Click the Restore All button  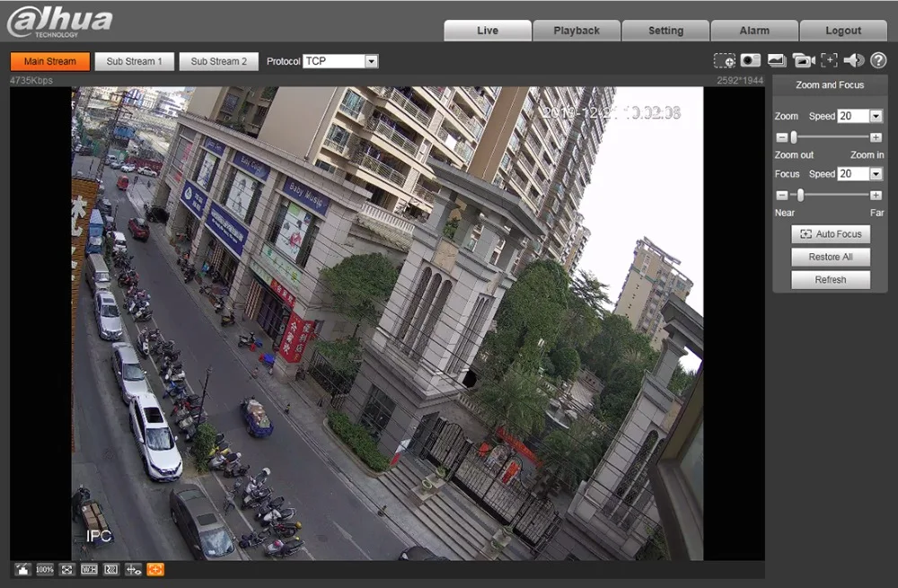click(x=831, y=257)
